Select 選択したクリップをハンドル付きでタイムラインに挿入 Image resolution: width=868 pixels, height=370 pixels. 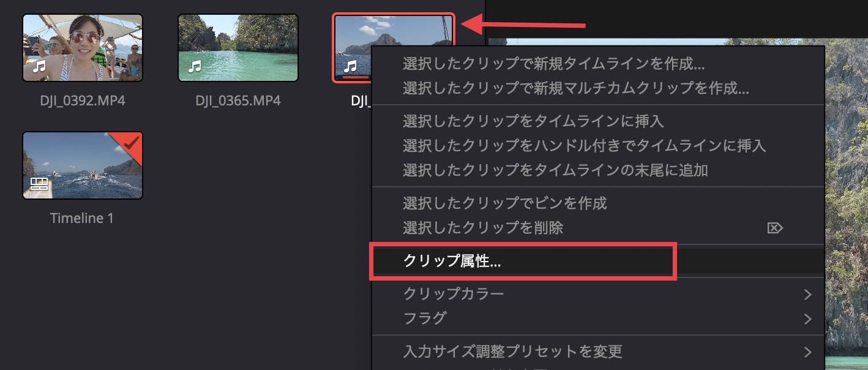[x=585, y=145]
